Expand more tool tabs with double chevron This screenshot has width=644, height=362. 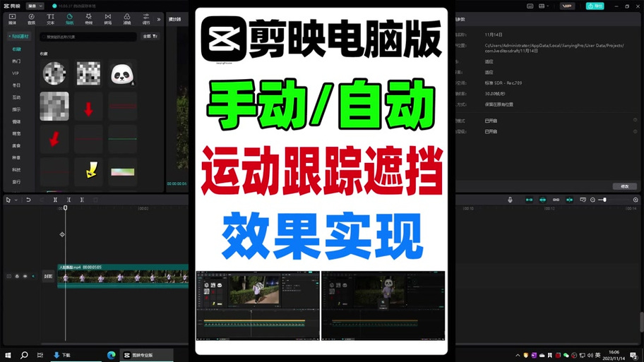(159, 19)
